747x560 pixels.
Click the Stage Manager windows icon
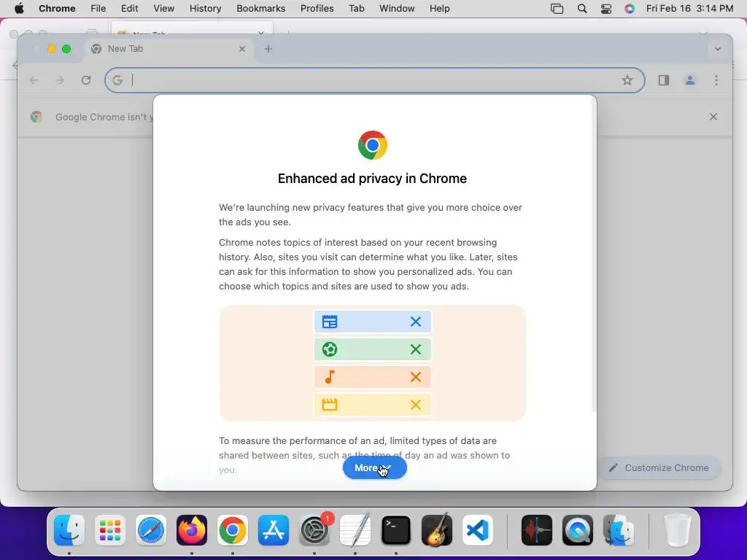(557, 9)
